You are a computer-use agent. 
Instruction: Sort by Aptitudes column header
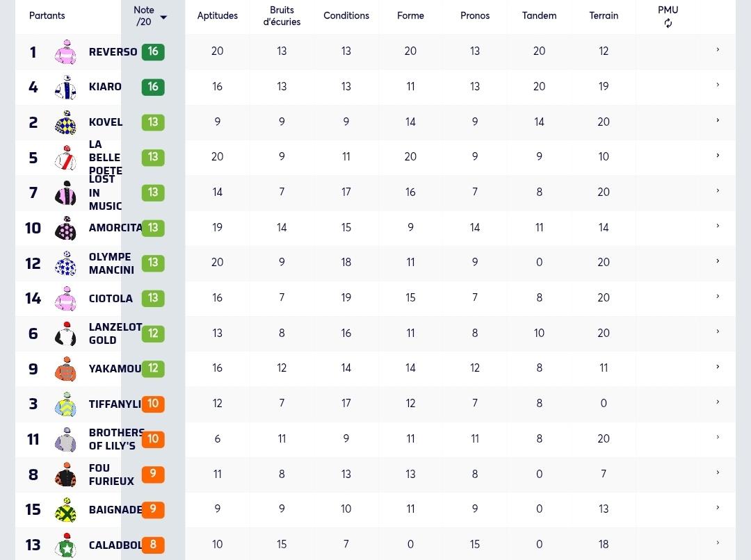click(218, 16)
